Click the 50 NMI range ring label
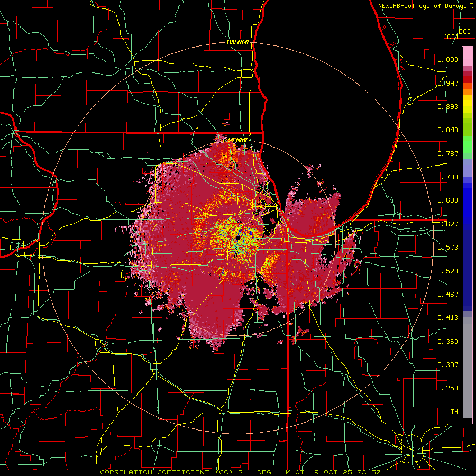 [237, 140]
